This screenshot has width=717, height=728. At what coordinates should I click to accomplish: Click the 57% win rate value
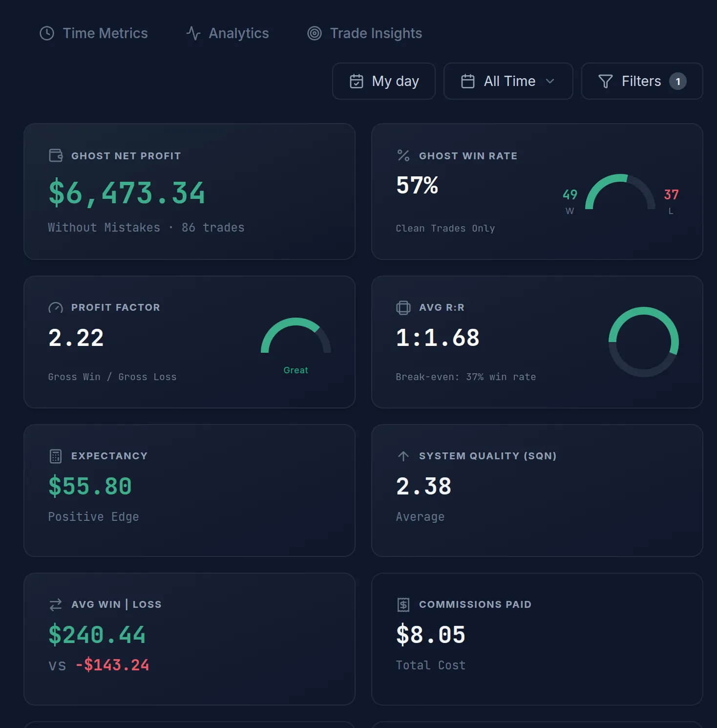(x=417, y=185)
